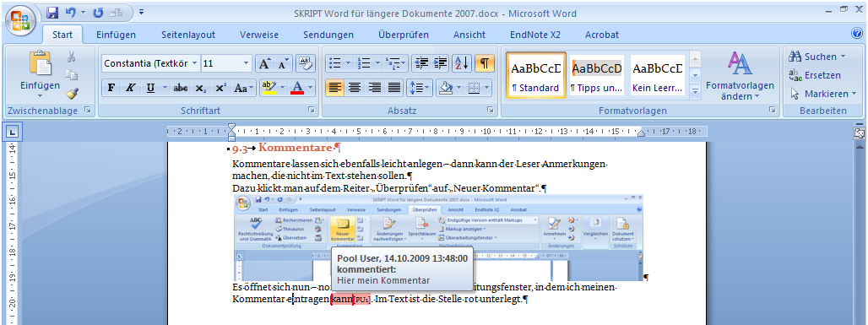The height and width of the screenshot is (325, 868).
Task: Open the Zwischenablage pane launcher
Action: point(88,111)
